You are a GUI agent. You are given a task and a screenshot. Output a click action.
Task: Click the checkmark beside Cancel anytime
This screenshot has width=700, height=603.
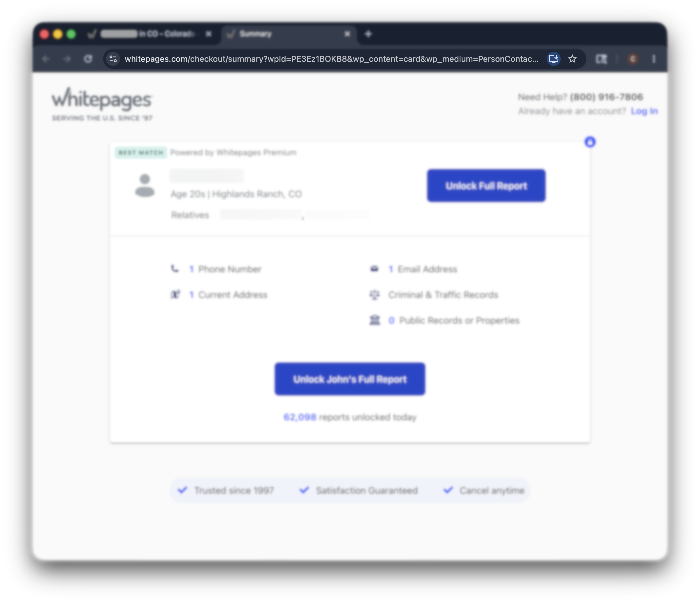pyautogui.click(x=448, y=490)
